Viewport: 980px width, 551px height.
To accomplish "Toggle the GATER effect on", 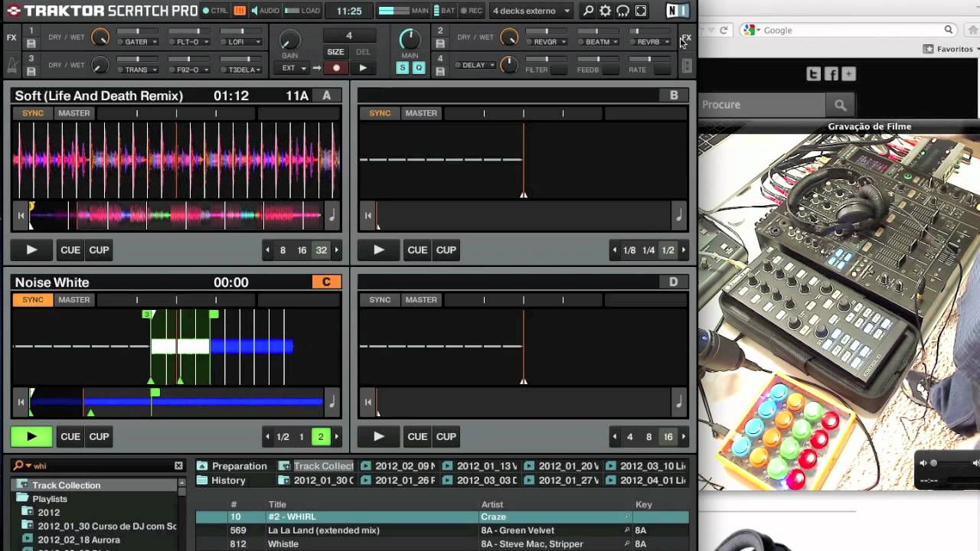I will [121, 42].
